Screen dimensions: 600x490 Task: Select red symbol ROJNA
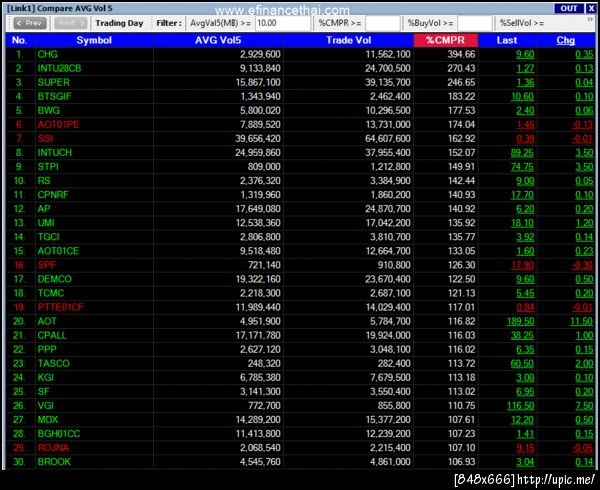(53, 448)
